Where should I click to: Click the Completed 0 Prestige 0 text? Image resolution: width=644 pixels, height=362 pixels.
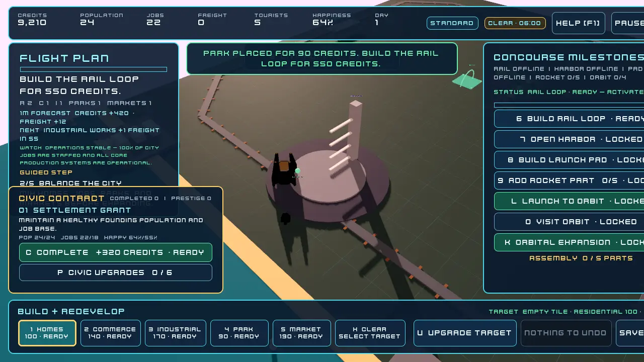(x=160, y=198)
